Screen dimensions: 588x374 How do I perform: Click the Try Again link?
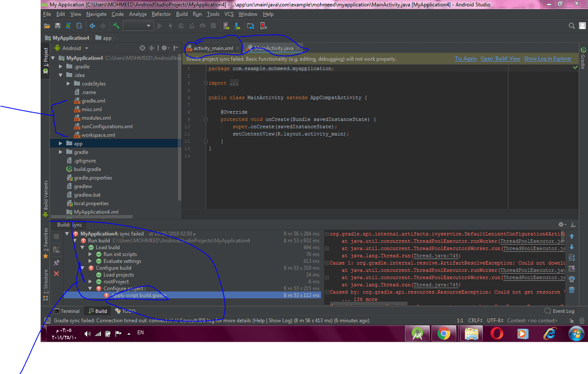click(x=465, y=59)
